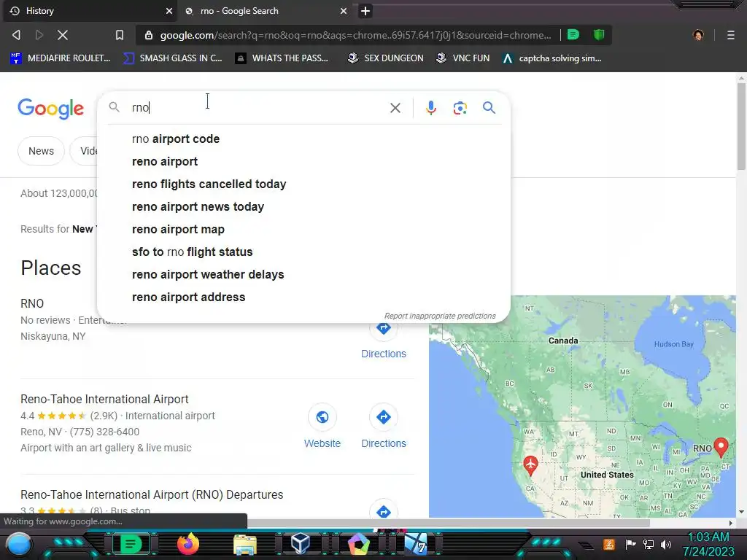Image resolution: width=747 pixels, height=560 pixels.
Task: Open File Explorer from the taskbar
Action: pos(245,545)
